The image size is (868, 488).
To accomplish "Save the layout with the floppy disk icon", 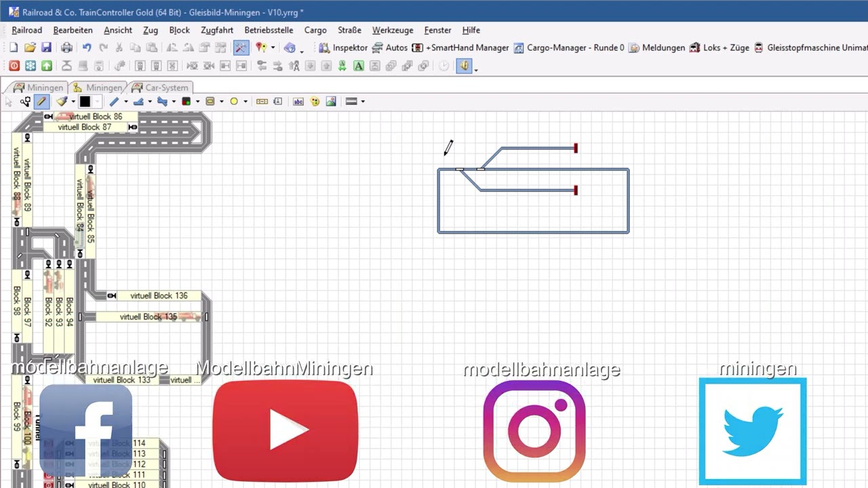I will click(x=46, y=47).
